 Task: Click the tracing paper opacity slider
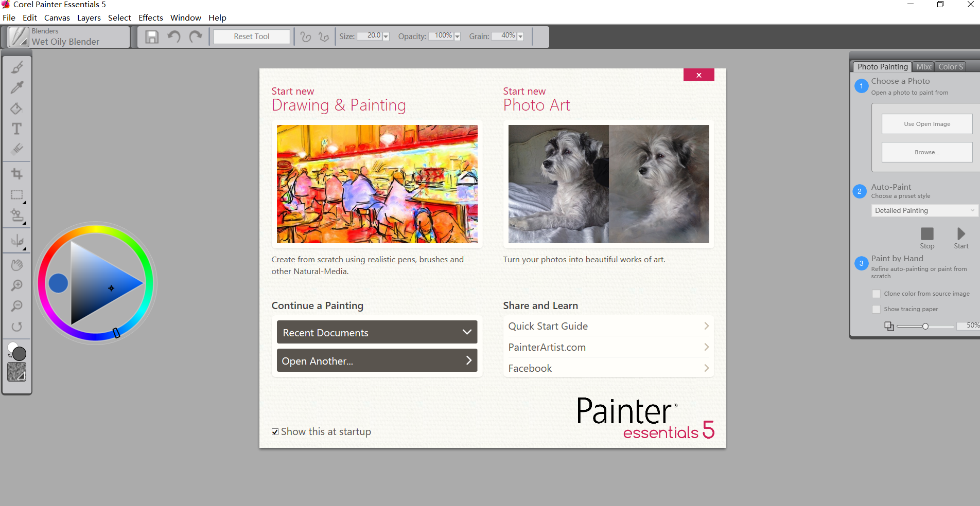(x=925, y=326)
